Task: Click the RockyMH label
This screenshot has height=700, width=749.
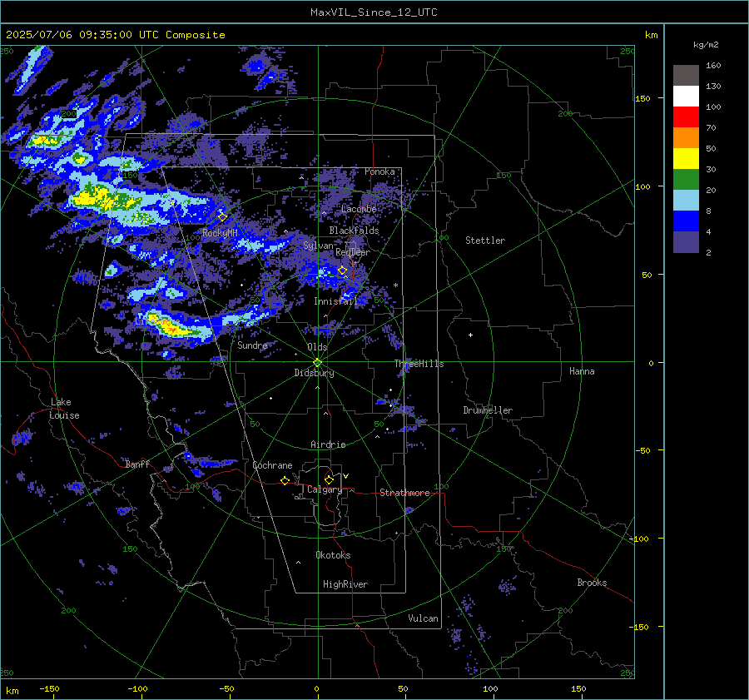Action: pyautogui.click(x=220, y=233)
